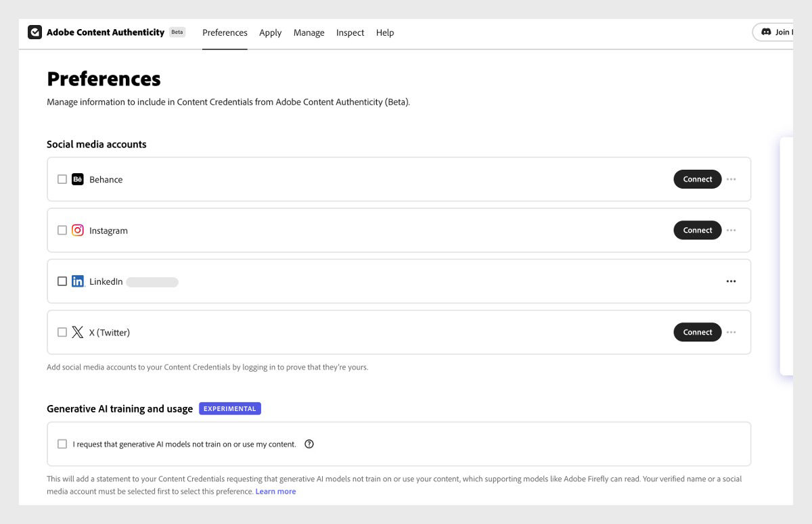
Task: Open the Inspect section
Action: point(350,32)
